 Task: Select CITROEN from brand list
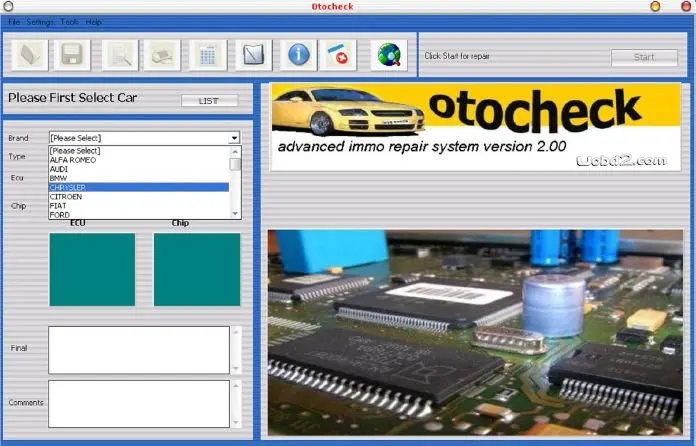click(139, 197)
